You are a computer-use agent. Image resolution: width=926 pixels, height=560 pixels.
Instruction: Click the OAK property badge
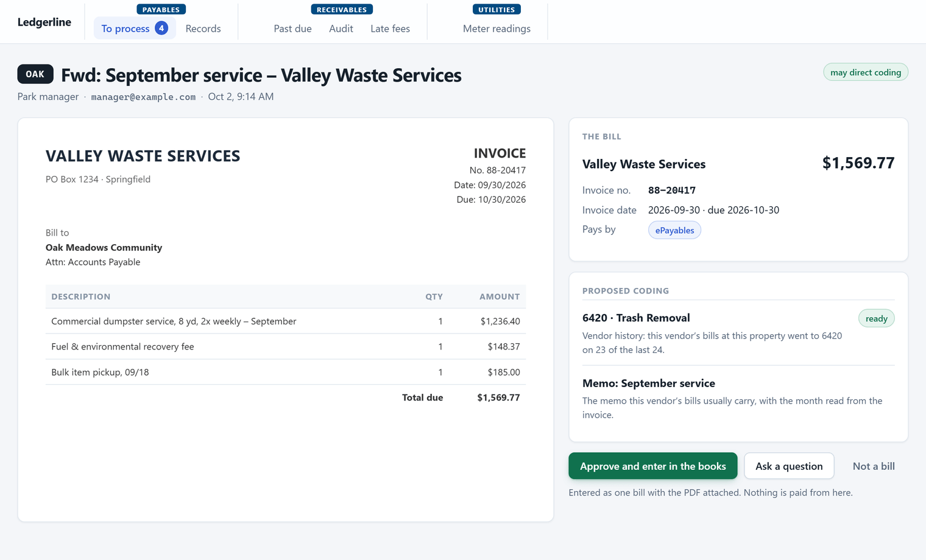coord(35,74)
